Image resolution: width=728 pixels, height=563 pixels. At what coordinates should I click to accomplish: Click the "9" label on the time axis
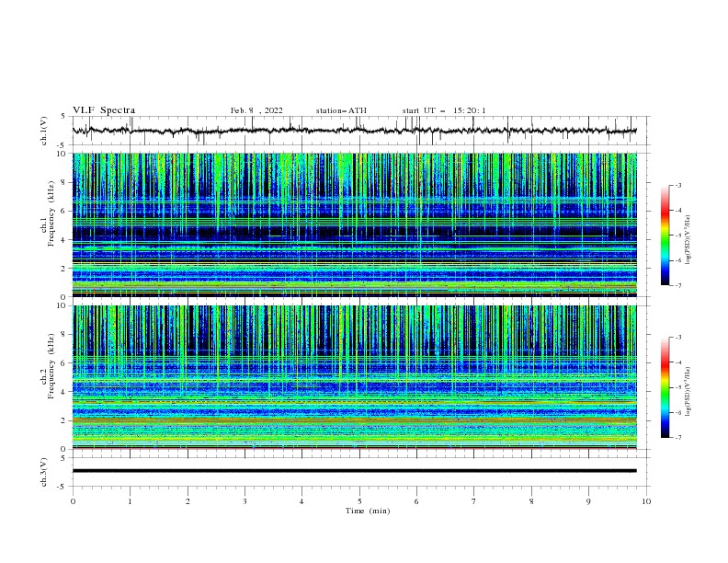coord(588,501)
